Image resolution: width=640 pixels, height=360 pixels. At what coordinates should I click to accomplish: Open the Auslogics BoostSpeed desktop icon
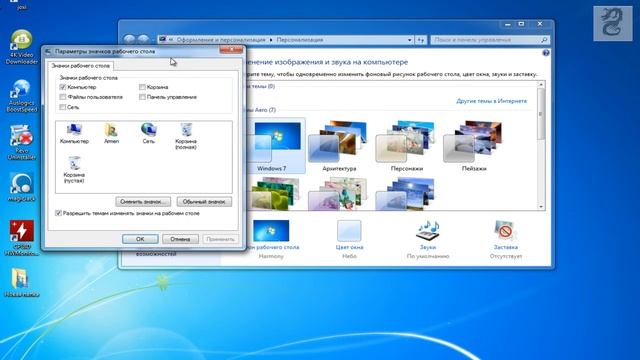(x=22, y=96)
